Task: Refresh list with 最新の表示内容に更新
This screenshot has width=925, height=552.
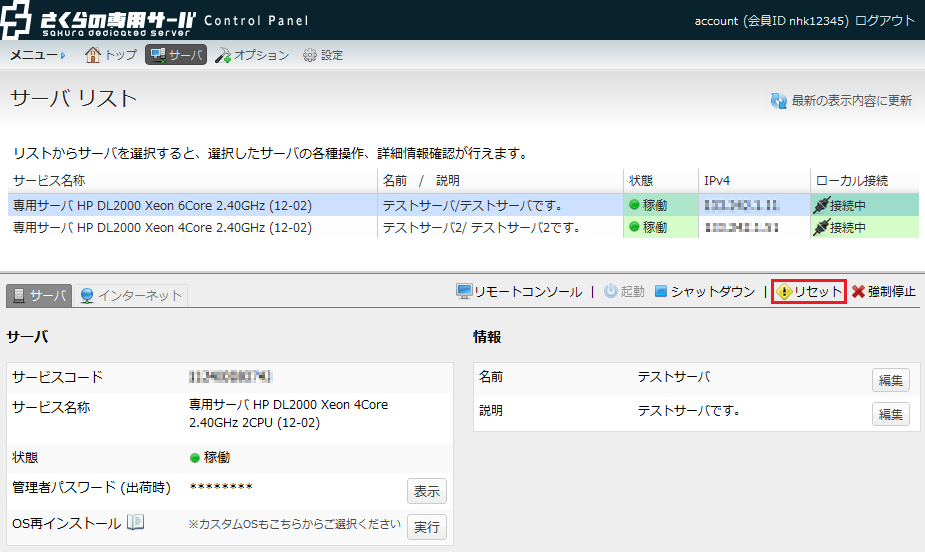Action: (841, 100)
